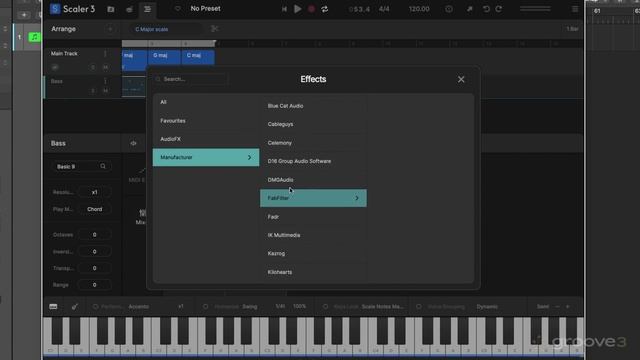This screenshot has height=360, width=640.
Task: Click the 120.00 tempo value
Action: 419,9
